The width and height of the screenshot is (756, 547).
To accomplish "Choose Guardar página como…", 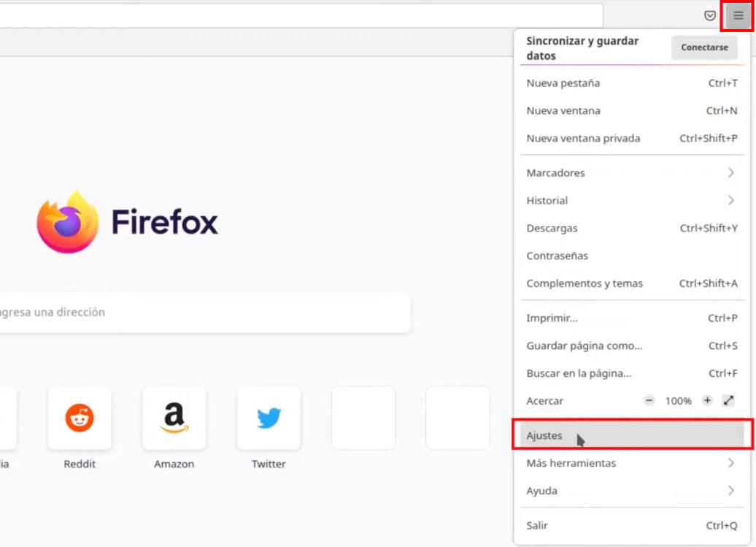I will click(632, 345).
